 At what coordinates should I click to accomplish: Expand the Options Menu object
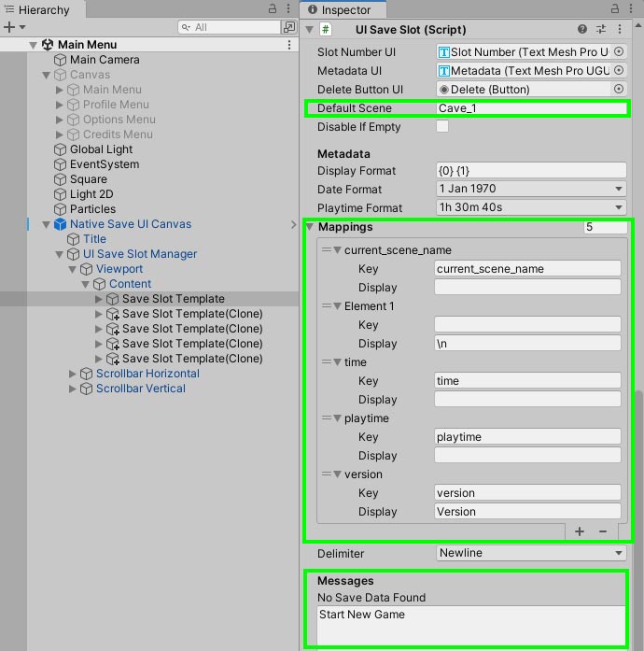tap(60, 120)
